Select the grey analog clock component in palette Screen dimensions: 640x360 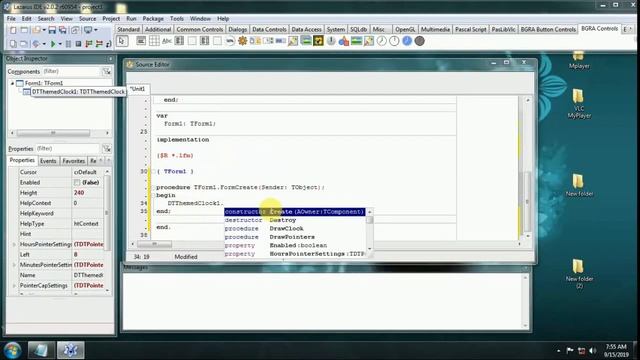pos(382,41)
